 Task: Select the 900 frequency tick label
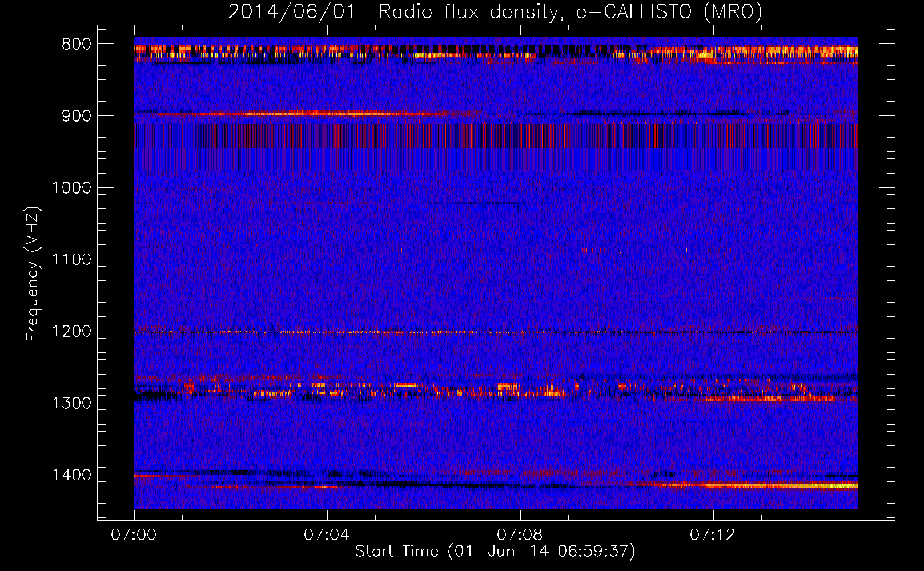[x=77, y=116]
